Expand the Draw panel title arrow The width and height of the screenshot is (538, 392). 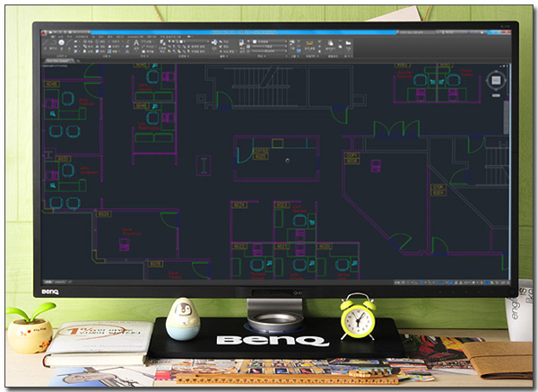click(65, 56)
